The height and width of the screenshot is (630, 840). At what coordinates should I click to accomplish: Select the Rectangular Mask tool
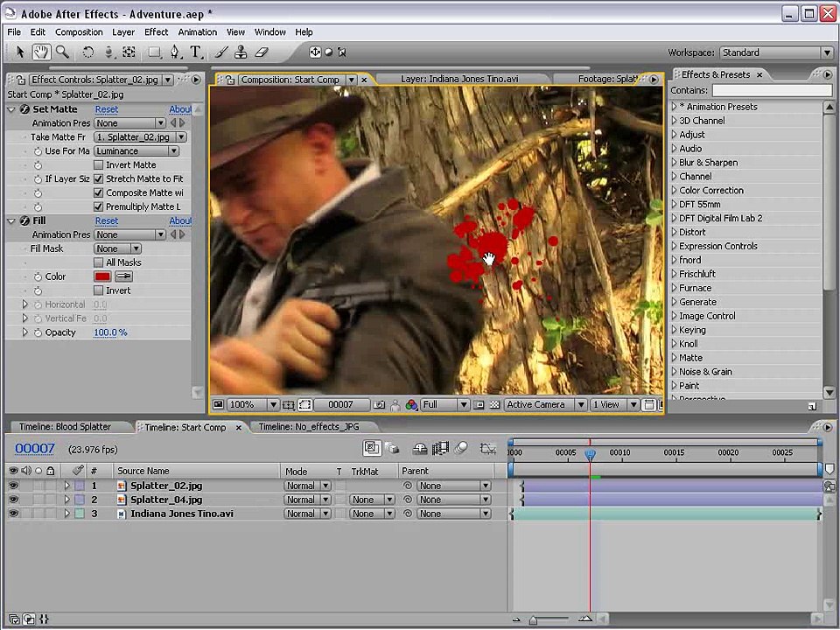154,52
